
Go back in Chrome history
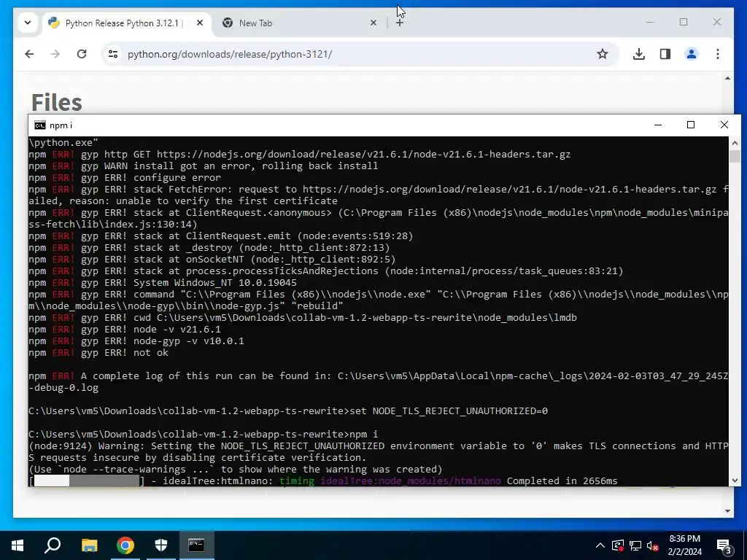coord(29,54)
